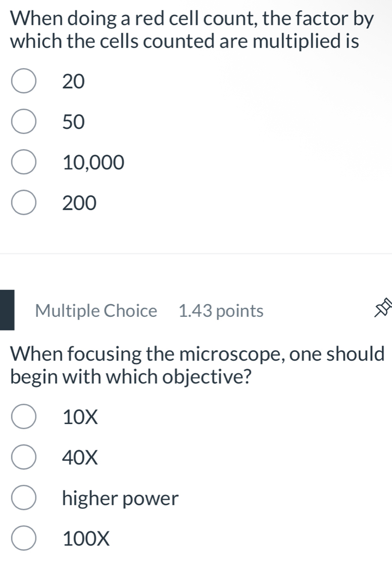Choose 10X as the starting objective
392x577 pixels.
[23, 416]
